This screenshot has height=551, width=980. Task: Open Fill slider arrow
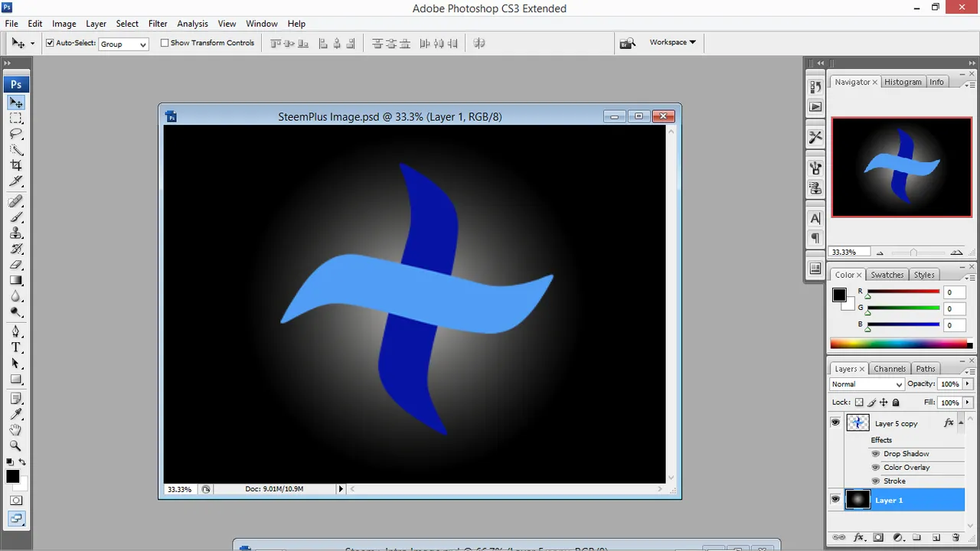[969, 403]
